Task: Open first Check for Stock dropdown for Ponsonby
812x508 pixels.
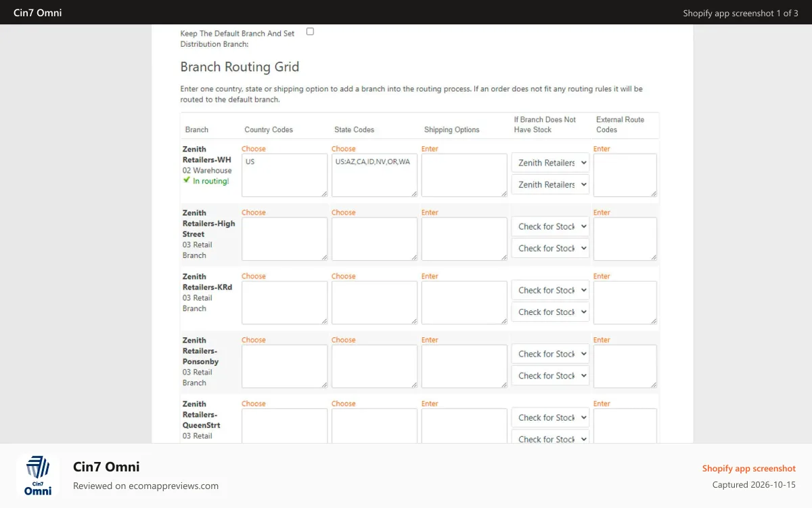Action: point(550,354)
